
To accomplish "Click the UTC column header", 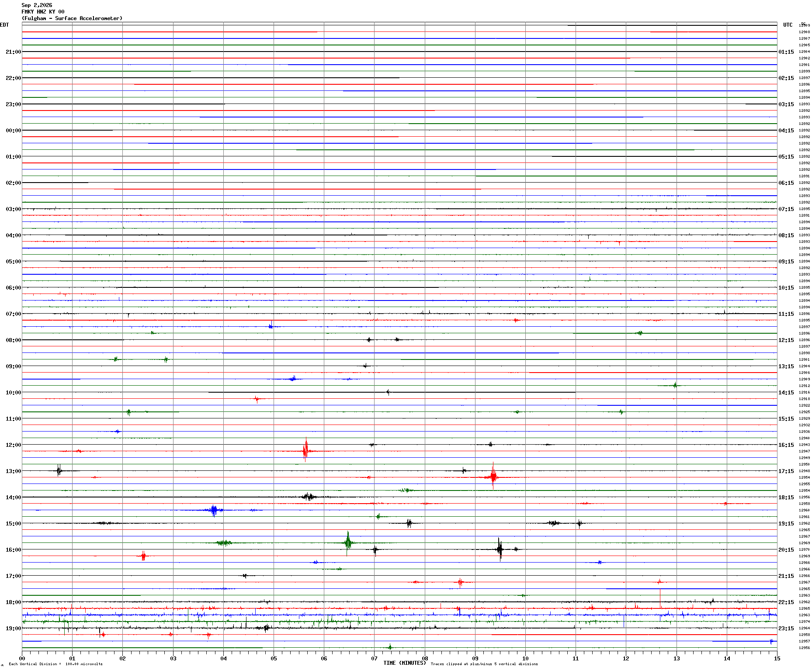I will click(x=788, y=25).
